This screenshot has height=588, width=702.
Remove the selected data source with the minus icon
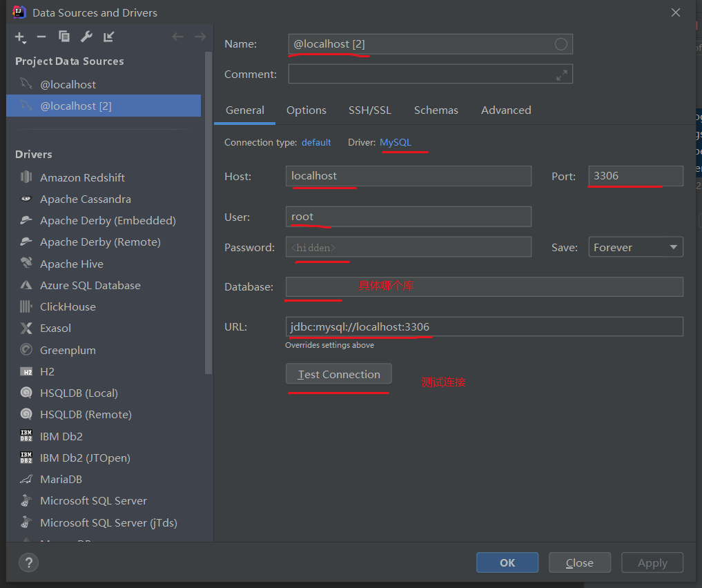(x=41, y=37)
